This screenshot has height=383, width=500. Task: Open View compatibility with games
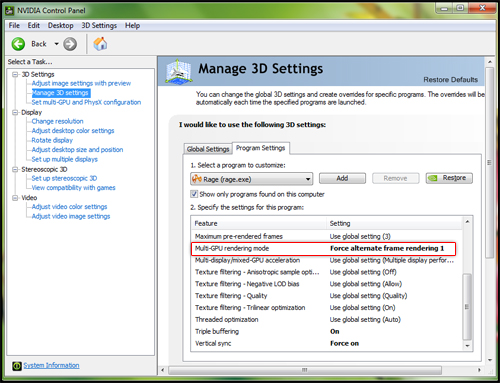click(73, 188)
